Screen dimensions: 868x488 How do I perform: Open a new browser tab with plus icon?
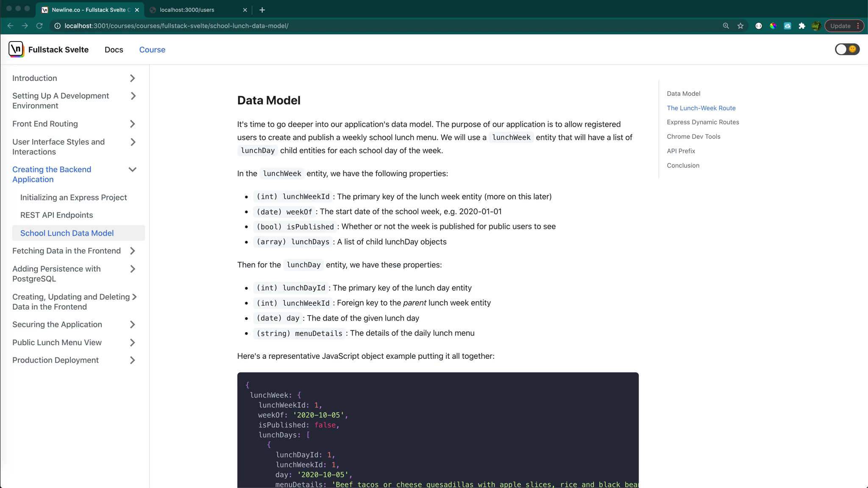(262, 10)
